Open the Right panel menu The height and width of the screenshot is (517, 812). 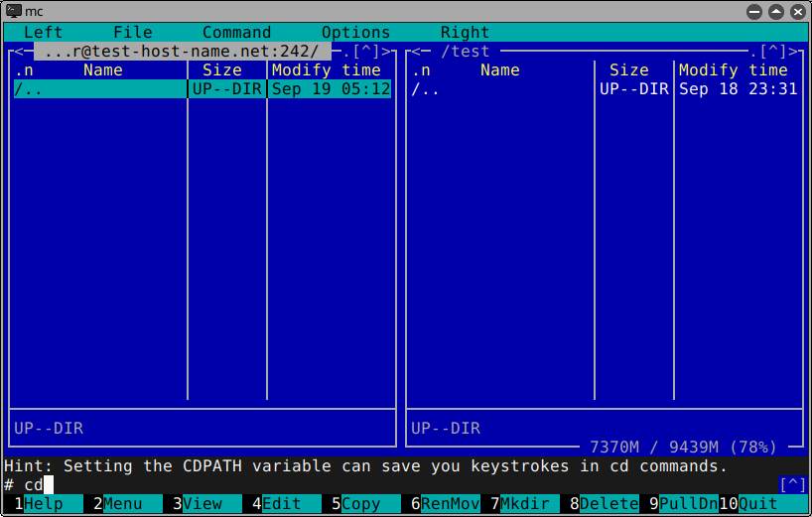tap(465, 32)
